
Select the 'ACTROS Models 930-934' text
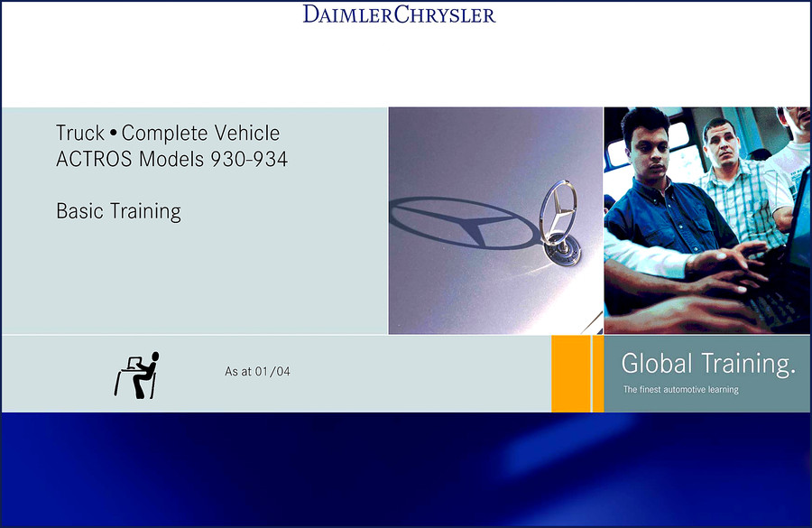click(x=172, y=159)
